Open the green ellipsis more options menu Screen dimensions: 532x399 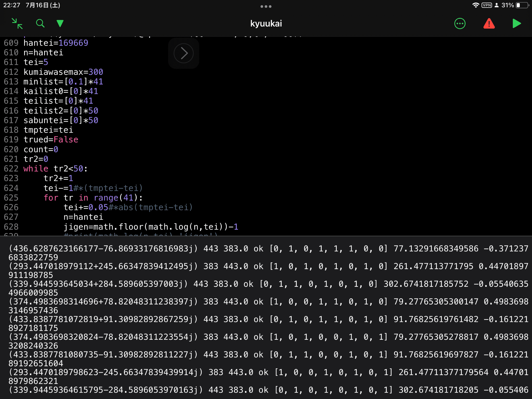(460, 24)
